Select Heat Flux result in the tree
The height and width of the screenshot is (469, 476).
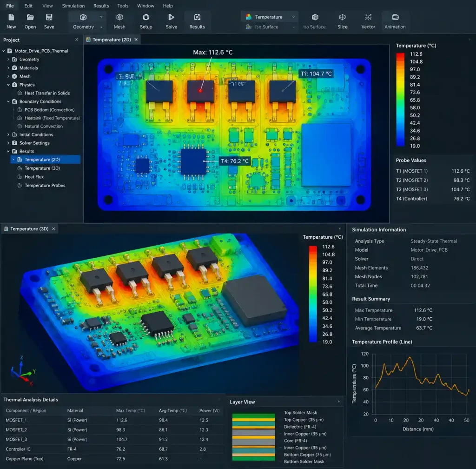(x=34, y=177)
